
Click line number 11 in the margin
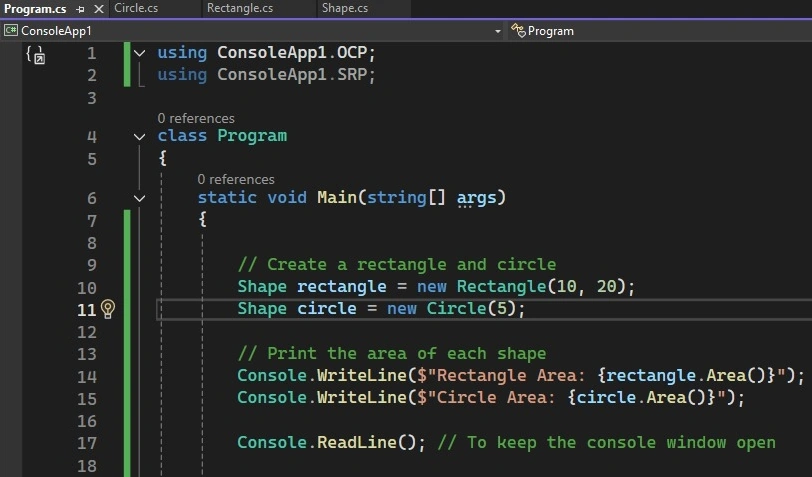(86, 310)
